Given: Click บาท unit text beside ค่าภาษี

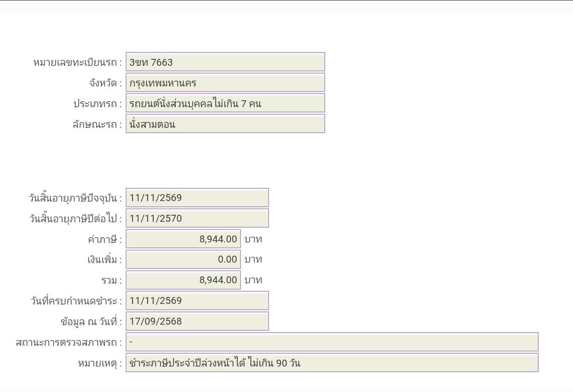Looking at the screenshot, I should click(253, 239).
